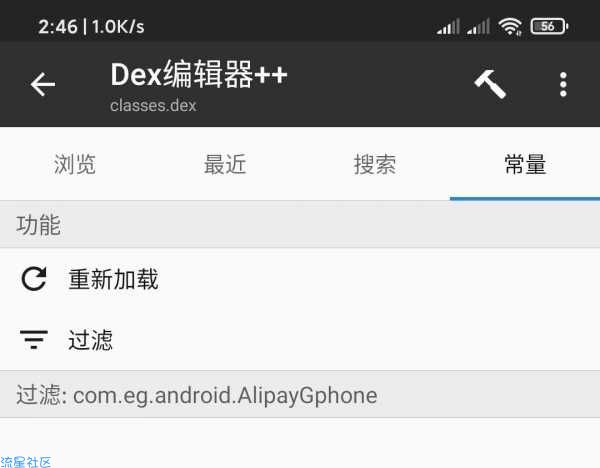Tap the second signal strength icon
This screenshot has width=600, height=468.
pyautogui.click(x=478, y=27)
